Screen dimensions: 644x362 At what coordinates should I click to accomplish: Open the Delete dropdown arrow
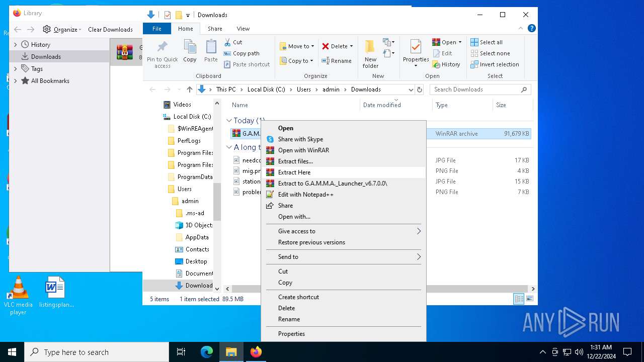click(x=351, y=46)
